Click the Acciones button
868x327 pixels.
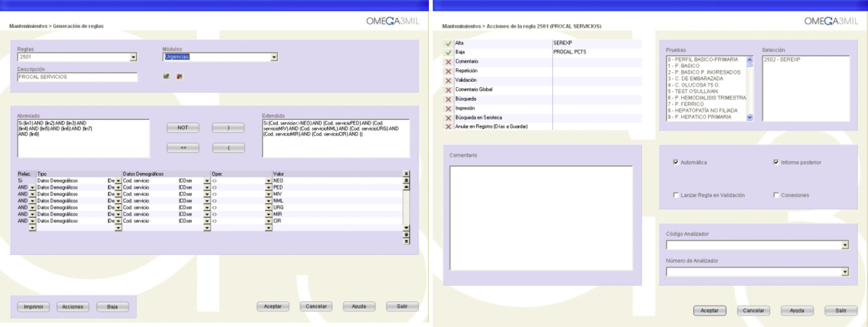point(72,306)
